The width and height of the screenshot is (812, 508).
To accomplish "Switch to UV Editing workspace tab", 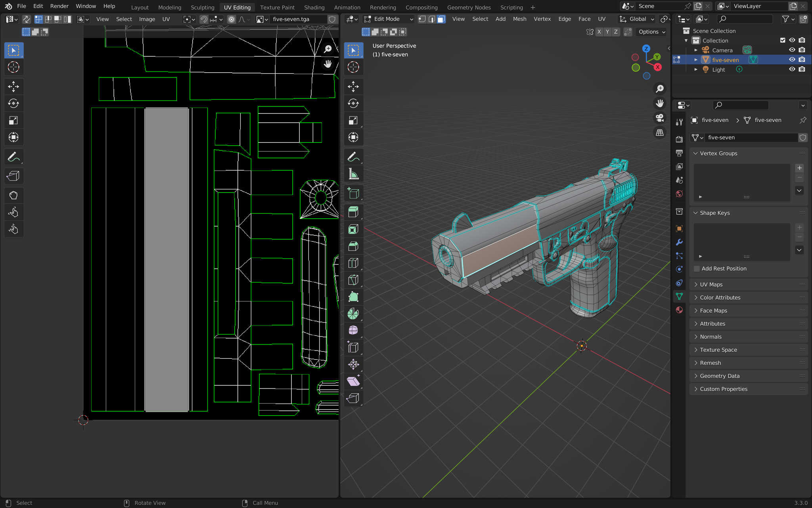I will tap(237, 6).
